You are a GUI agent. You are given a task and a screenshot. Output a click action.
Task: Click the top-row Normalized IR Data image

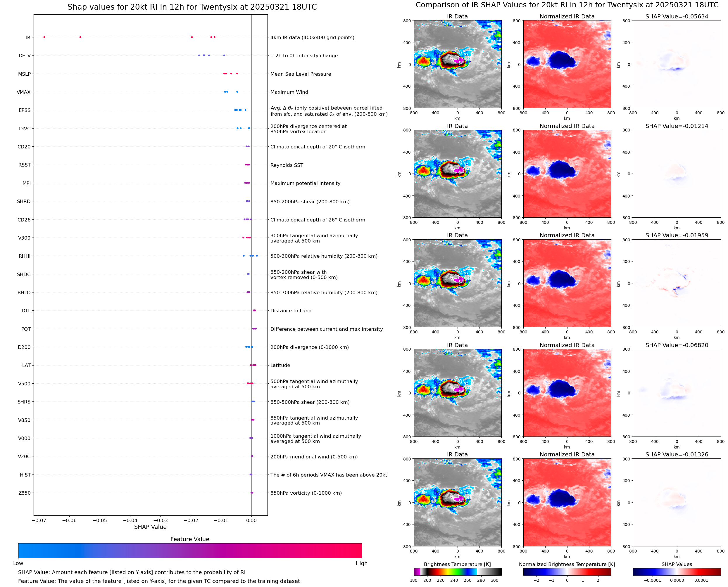coord(567,64)
